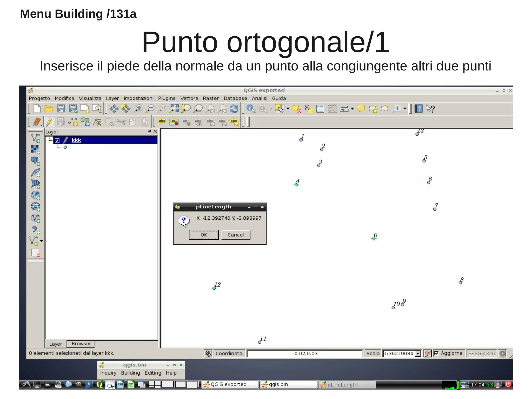This screenshot has height=399, width=532.
Task: Click pLineLength taskbar button
Action: (x=347, y=384)
